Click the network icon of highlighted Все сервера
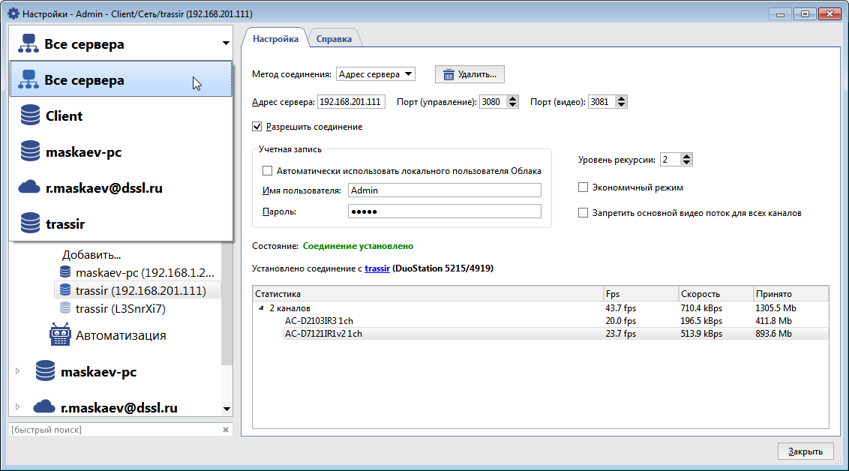Image resolution: width=849 pixels, height=471 pixels. pos(30,80)
